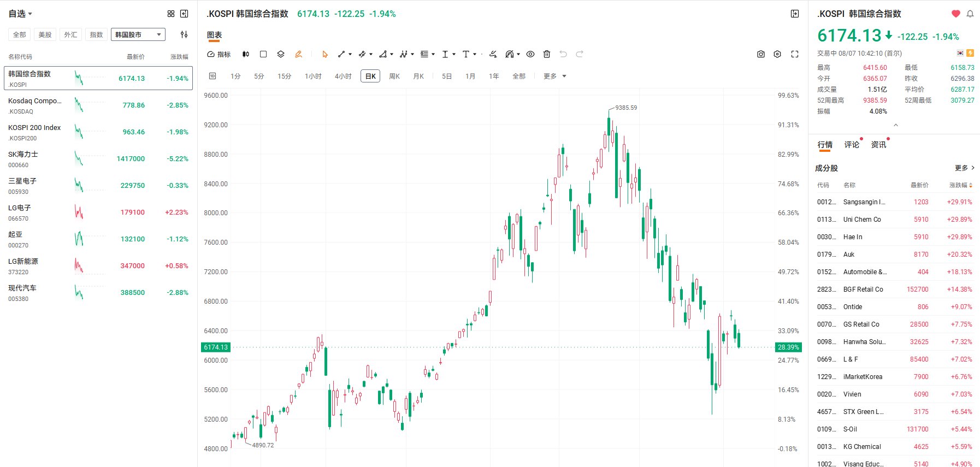Select the candlestick chart type icon

(246, 54)
